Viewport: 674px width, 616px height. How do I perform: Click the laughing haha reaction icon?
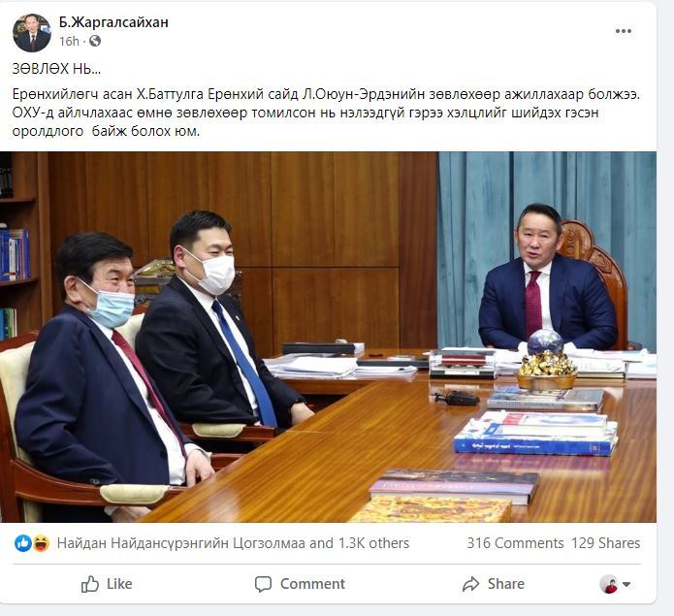[41, 543]
